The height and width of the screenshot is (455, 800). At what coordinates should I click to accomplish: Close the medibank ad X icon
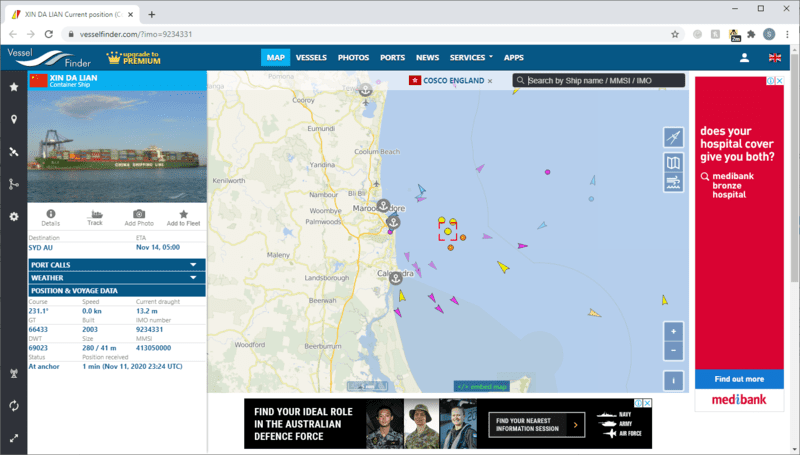(x=779, y=81)
